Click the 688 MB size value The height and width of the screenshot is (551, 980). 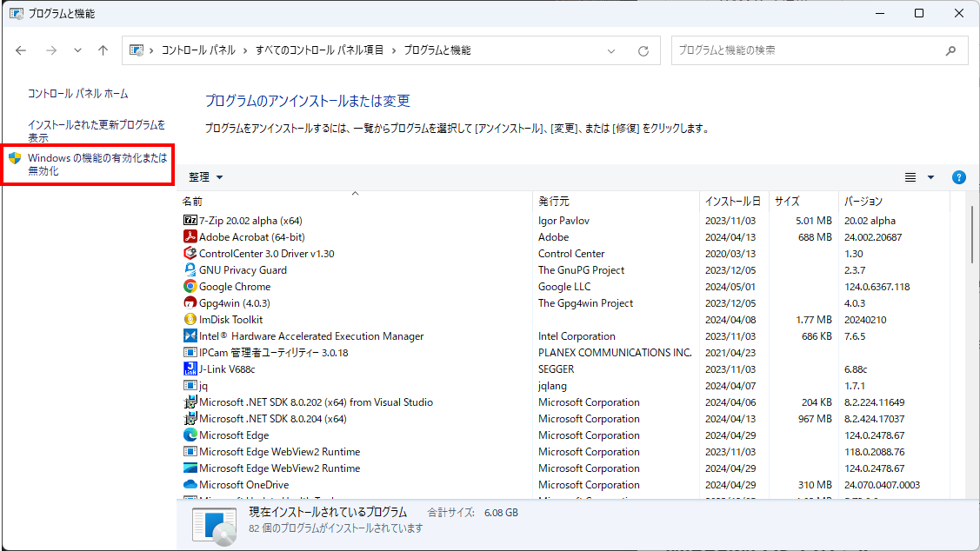(x=815, y=236)
